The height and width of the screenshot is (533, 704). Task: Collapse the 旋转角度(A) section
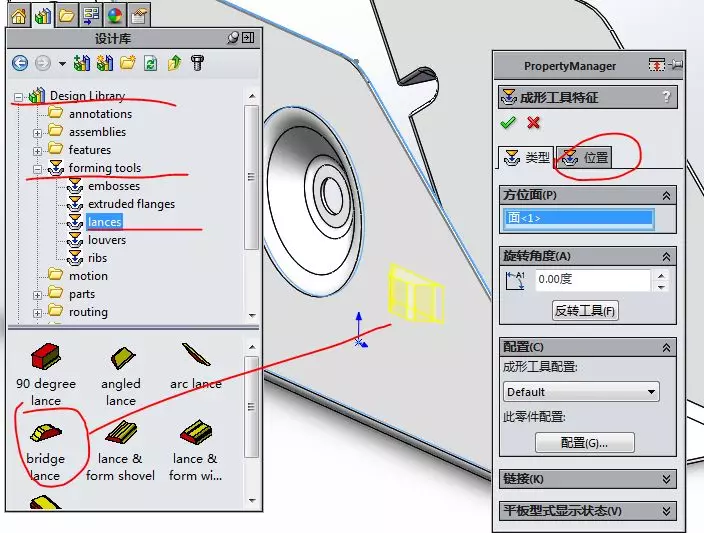point(666,256)
